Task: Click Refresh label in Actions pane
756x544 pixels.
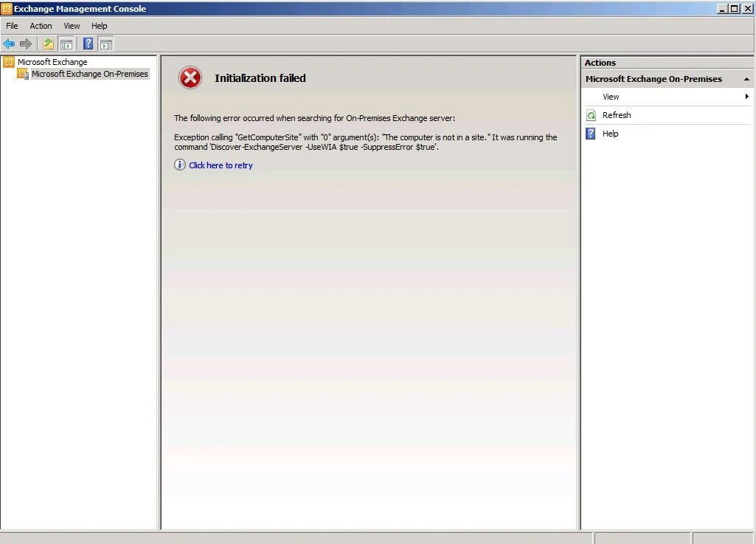Action: pyautogui.click(x=617, y=115)
